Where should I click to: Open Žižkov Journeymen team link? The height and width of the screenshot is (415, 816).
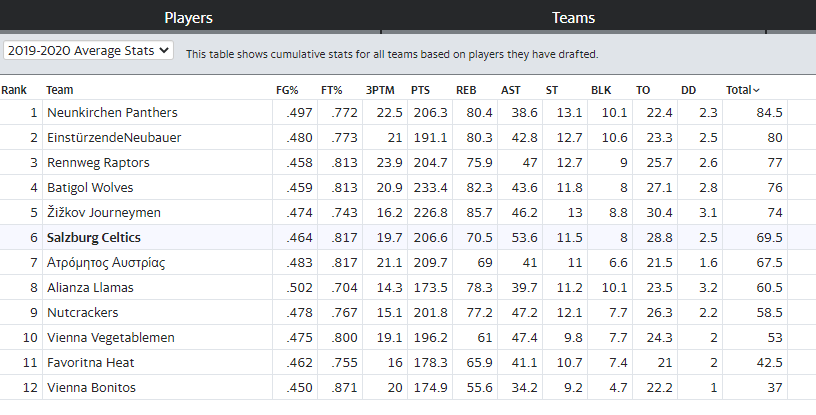click(x=104, y=212)
